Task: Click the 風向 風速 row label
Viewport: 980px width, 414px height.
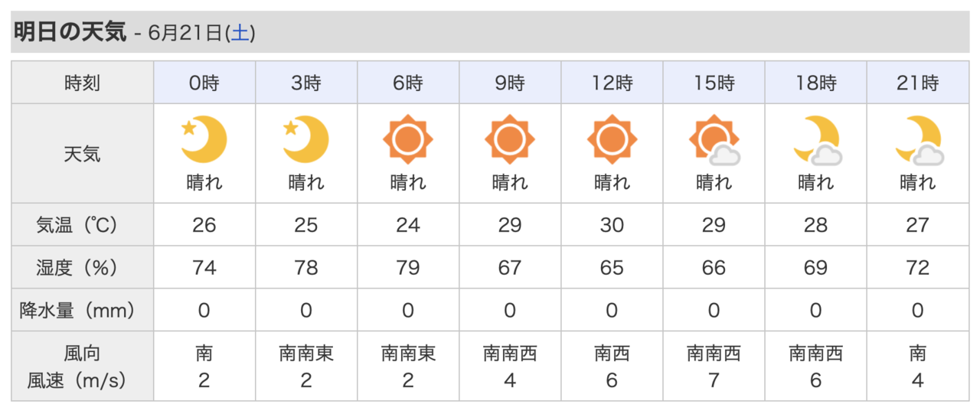Action: (x=83, y=367)
